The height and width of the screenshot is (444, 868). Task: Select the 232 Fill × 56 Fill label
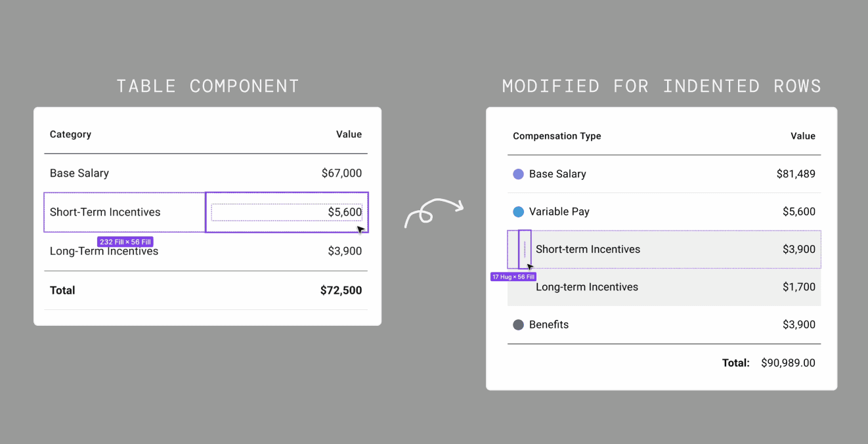[125, 242]
